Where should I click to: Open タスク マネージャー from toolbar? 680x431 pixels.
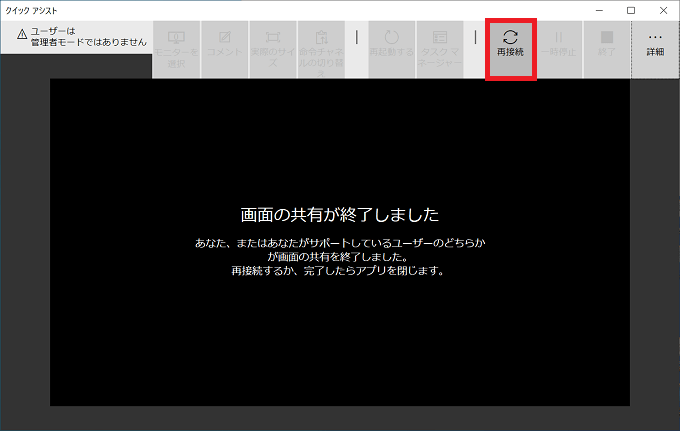click(x=440, y=49)
